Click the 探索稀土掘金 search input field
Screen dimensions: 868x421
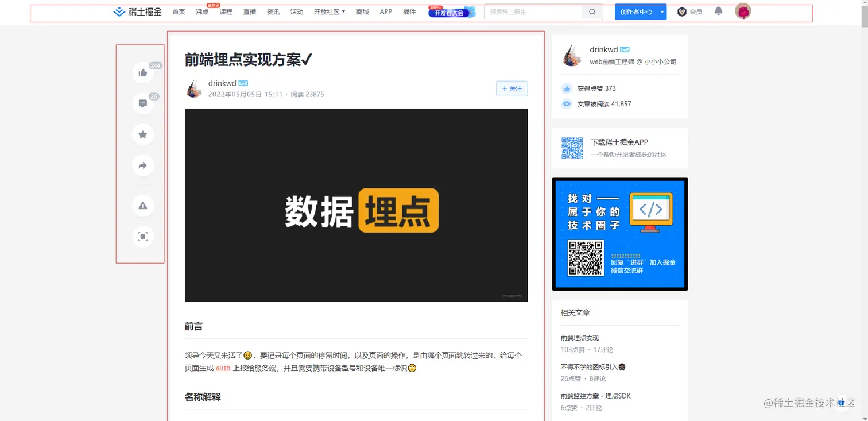(x=534, y=11)
